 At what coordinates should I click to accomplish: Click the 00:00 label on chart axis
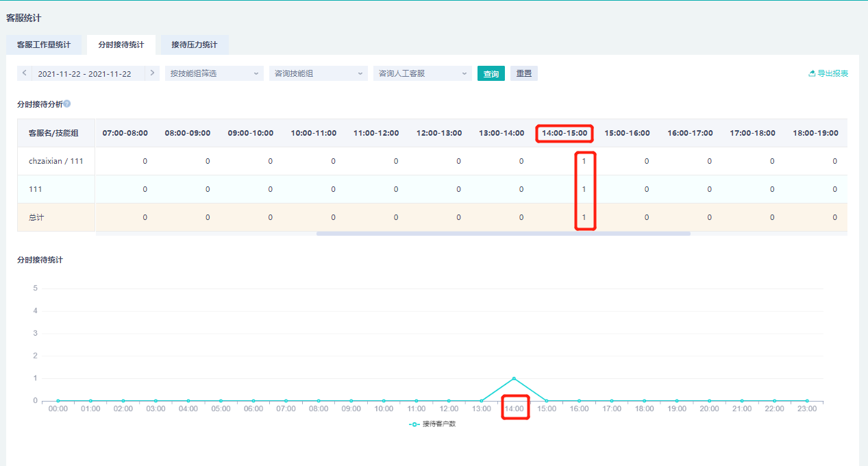point(58,408)
